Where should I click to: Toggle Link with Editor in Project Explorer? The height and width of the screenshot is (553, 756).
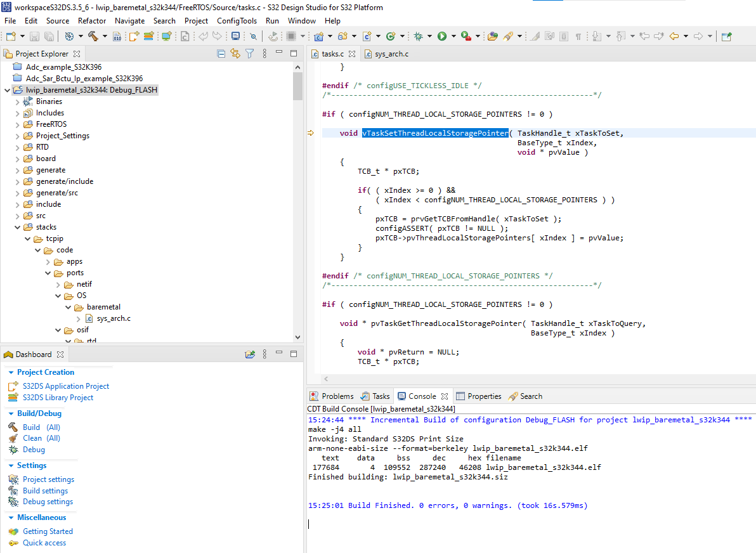(235, 54)
